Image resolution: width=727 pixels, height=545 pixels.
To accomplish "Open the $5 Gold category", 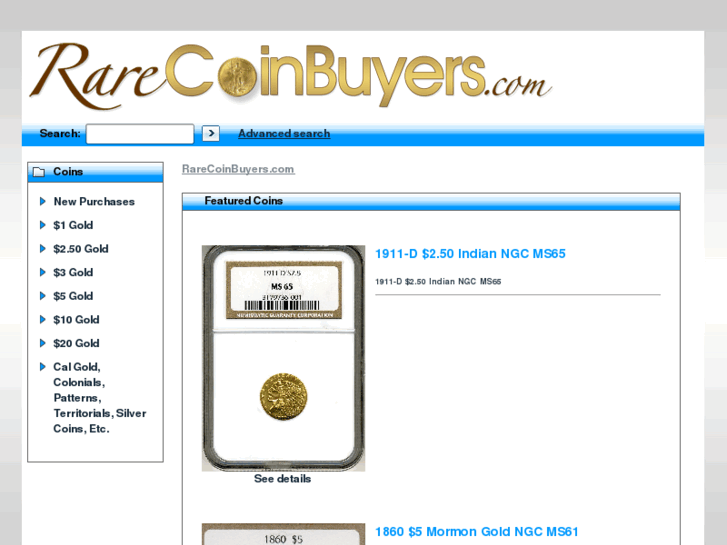I will (x=73, y=296).
